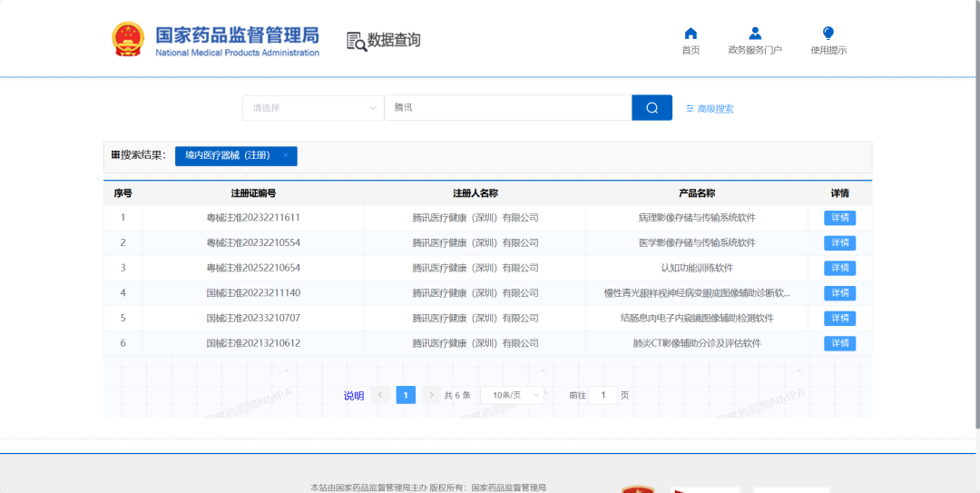The height and width of the screenshot is (493, 980).
Task: Click 详情 for 肺炎CT影像辅助分诊及评估软件
Action: point(839,343)
